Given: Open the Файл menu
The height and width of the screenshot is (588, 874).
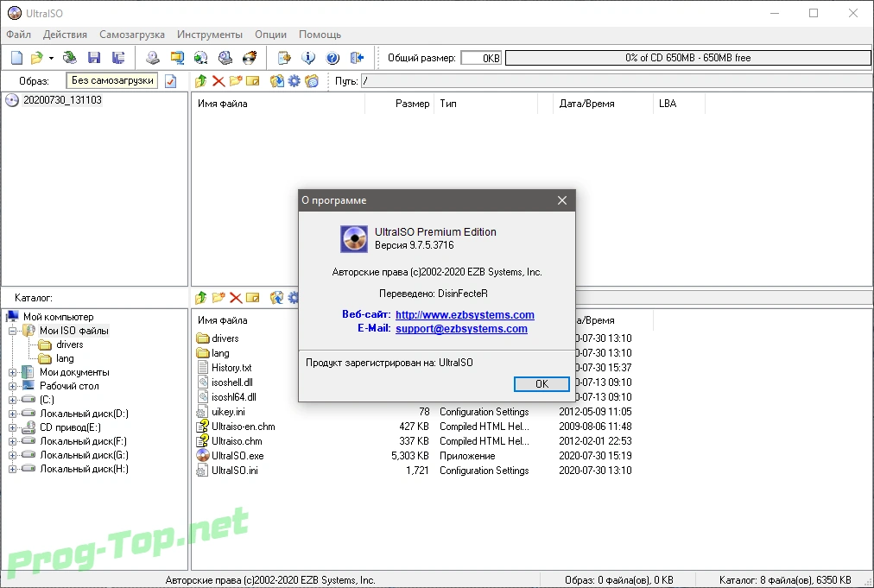Looking at the screenshot, I should pyautogui.click(x=18, y=35).
